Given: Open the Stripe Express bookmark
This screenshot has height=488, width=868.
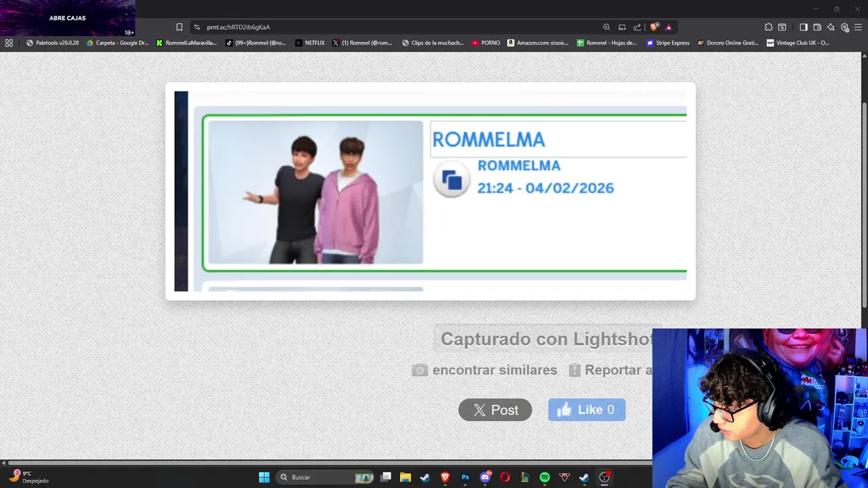Looking at the screenshot, I should click(x=668, y=43).
